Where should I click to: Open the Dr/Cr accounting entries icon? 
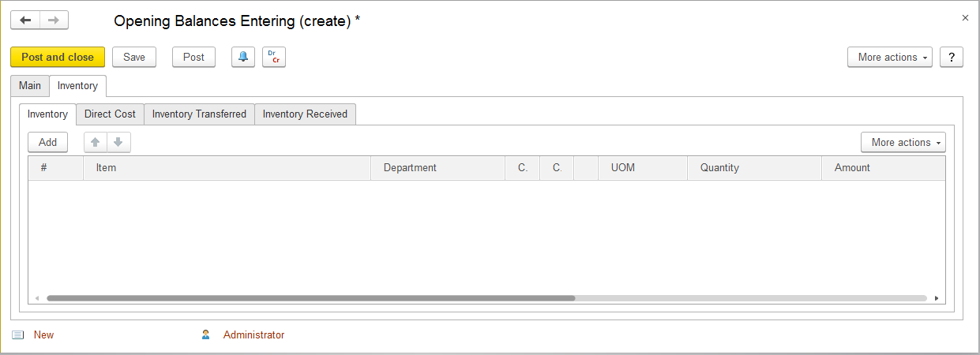(x=274, y=57)
